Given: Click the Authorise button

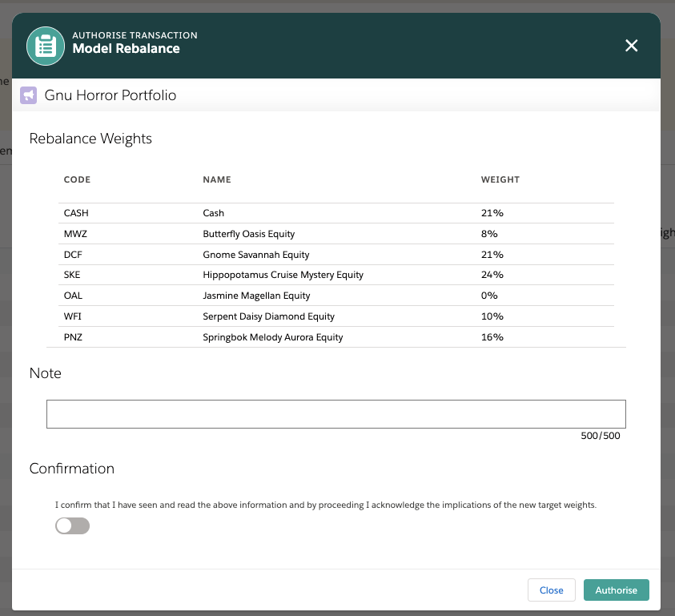Looking at the screenshot, I should pyautogui.click(x=616, y=590).
